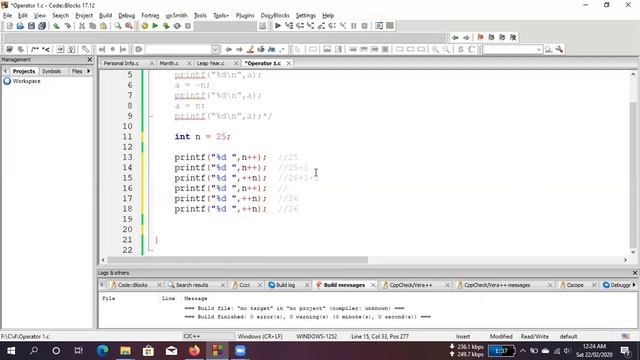The image size is (640, 360).
Task: Click the editor vertical scrollbar down arrow
Action: click(633, 252)
